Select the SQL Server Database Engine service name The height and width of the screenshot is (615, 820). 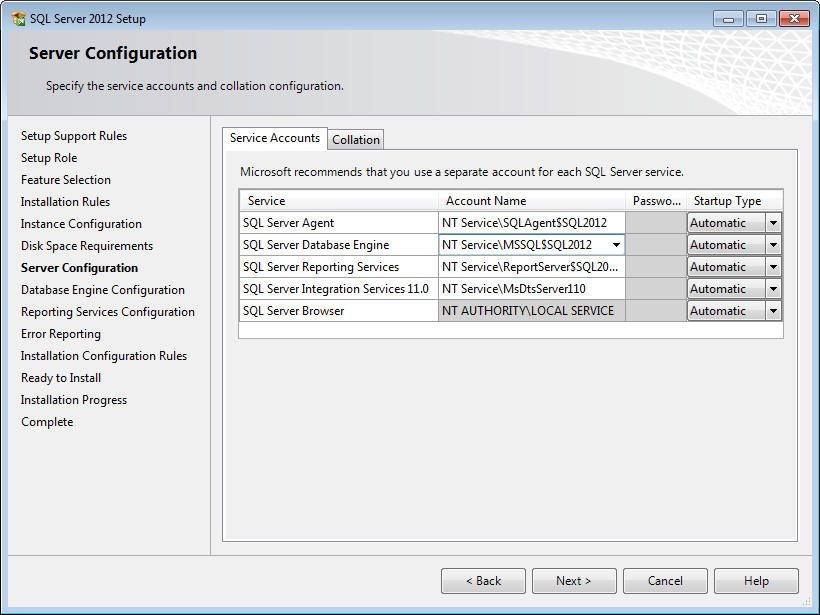coord(339,245)
